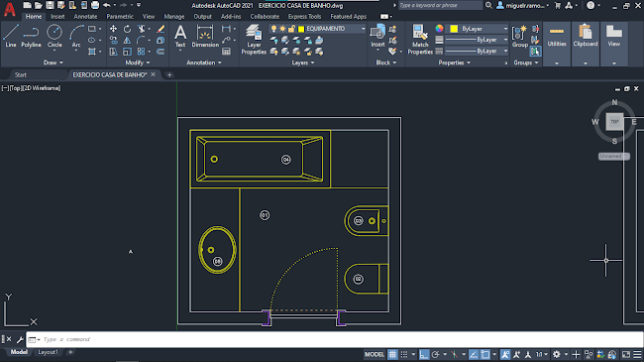The image size is (644, 362).
Task: Expand the Modify panel
Action: [137, 62]
